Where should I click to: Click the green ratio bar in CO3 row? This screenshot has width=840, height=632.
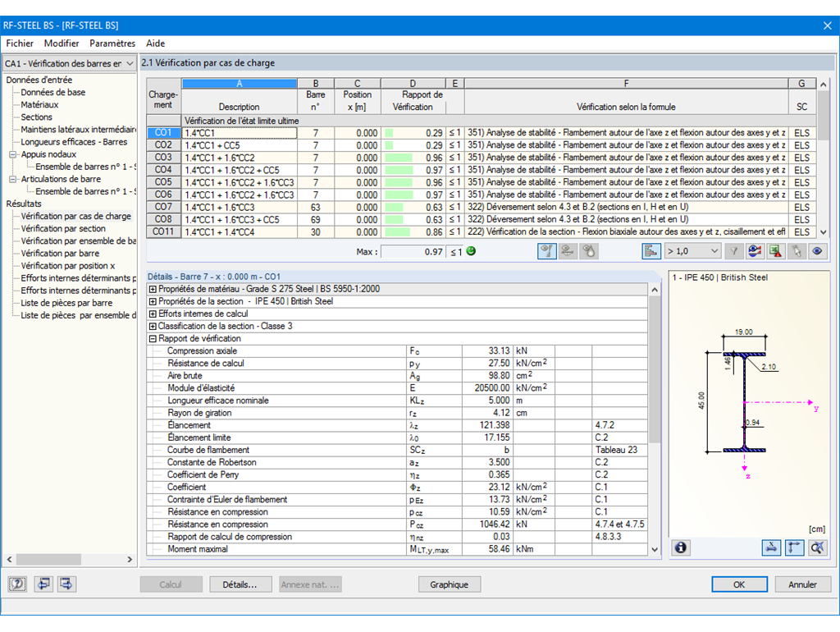pos(399,158)
